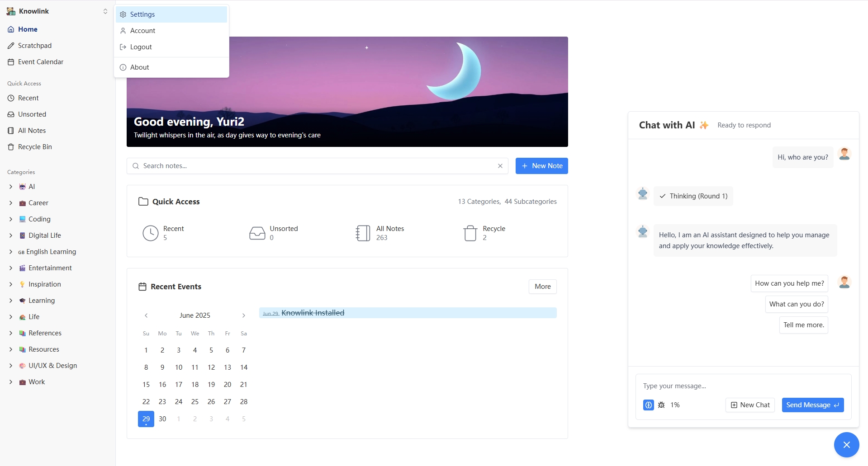Create a New Note

pyautogui.click(x=541, y=166)
